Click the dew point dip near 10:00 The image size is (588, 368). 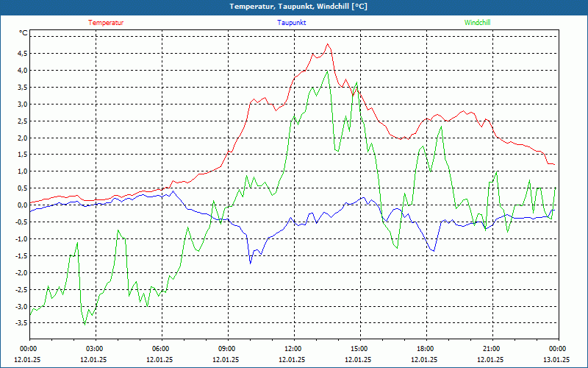coord(250,263)
